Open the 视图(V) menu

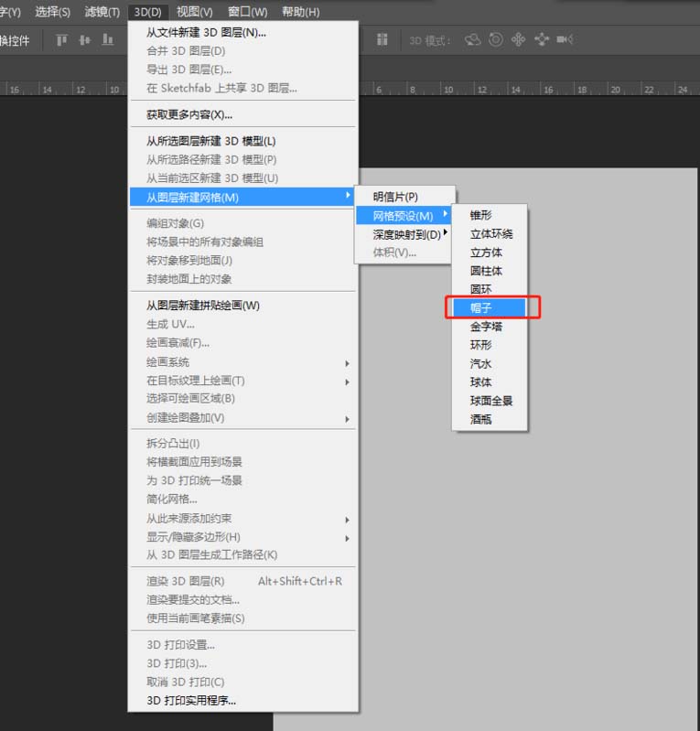pos(194,12)
